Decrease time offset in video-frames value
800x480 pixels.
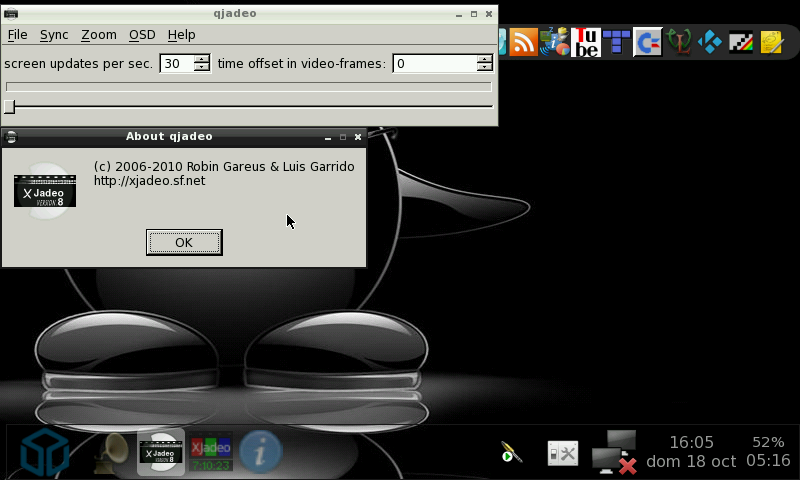click(x=485, y=68)
